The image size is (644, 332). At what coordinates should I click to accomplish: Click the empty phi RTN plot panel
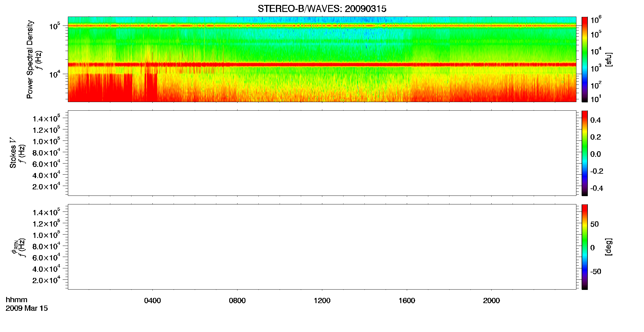click(x=322, y=247)
